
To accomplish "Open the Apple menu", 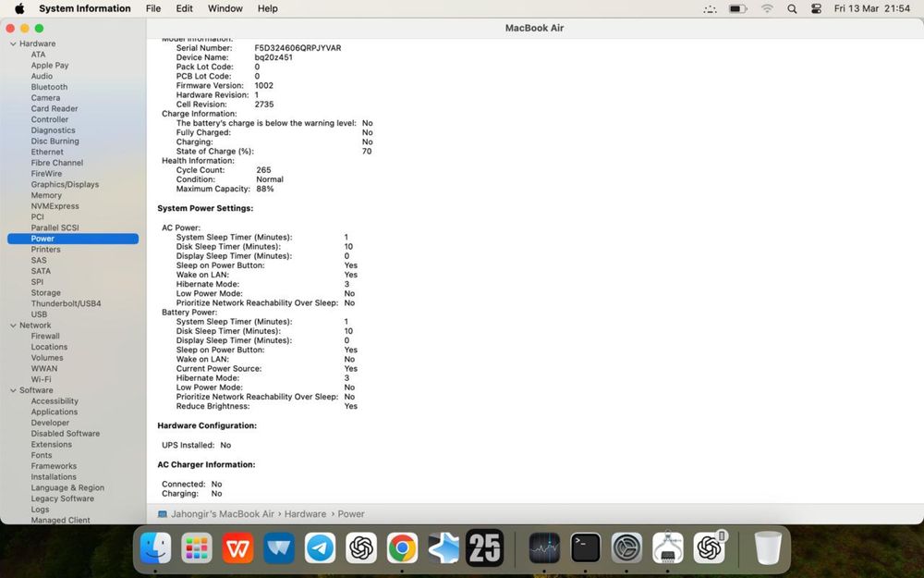I will 19,8.
